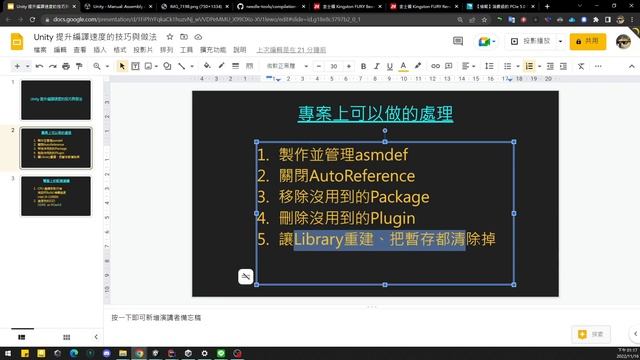
Task: Add a comment from the toolbar
Action: [x=449, y=66]
